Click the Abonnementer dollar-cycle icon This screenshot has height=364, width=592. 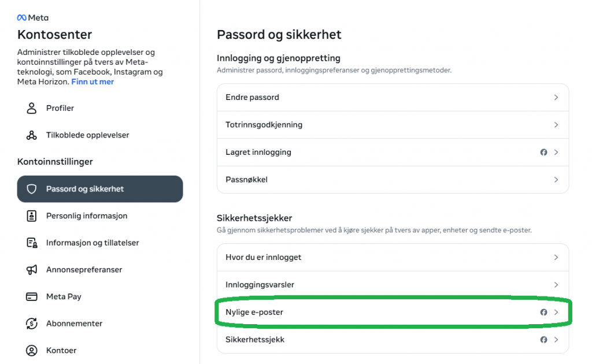coord(32,324)
